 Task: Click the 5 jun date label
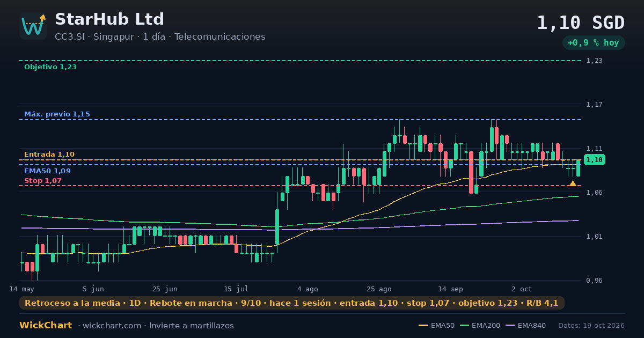click(93, 289)
